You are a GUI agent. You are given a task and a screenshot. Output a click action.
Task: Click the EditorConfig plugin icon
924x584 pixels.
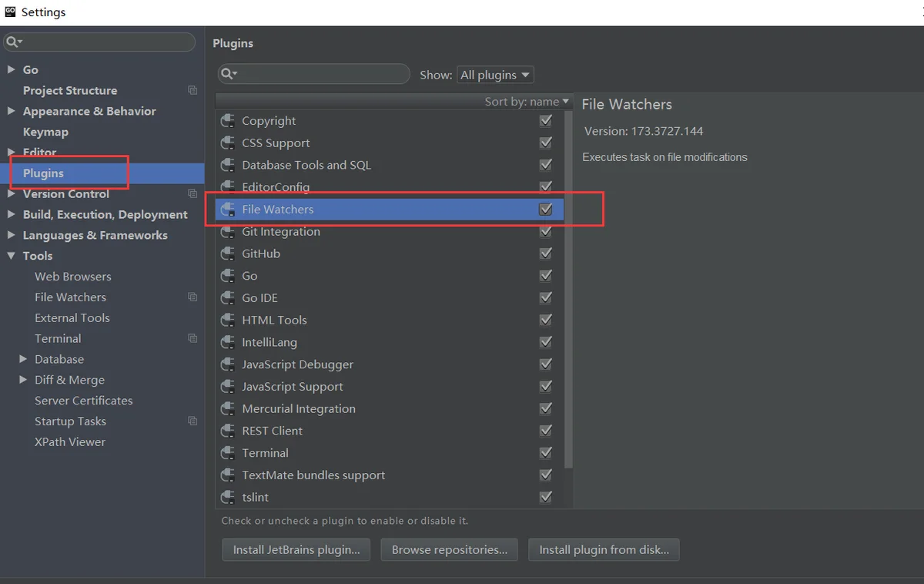click(227, 187)
